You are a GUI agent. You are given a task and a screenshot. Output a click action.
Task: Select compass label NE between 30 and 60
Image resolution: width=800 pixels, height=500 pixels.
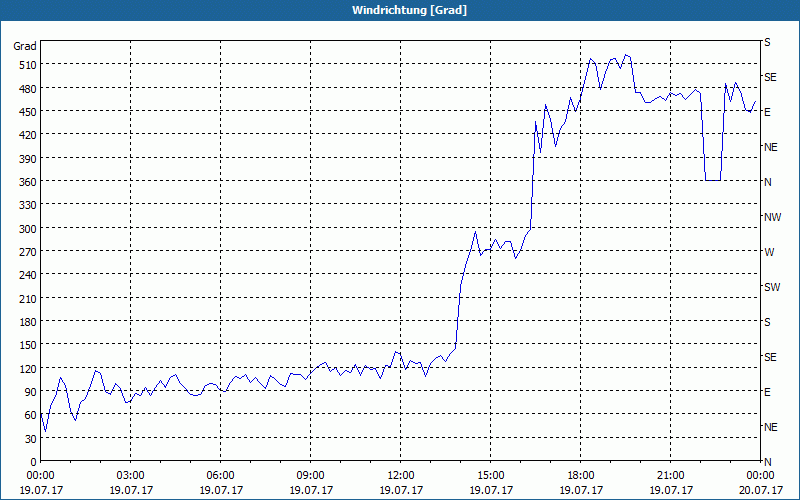[x=771, y=427]
